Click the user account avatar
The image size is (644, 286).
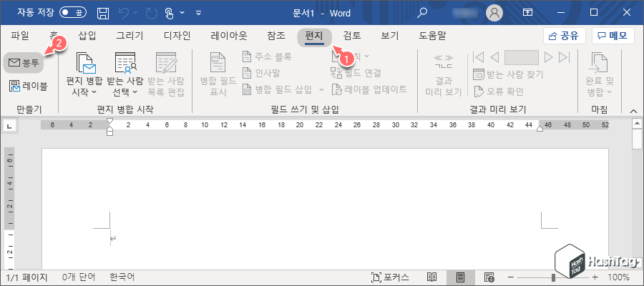pos(494,13)
